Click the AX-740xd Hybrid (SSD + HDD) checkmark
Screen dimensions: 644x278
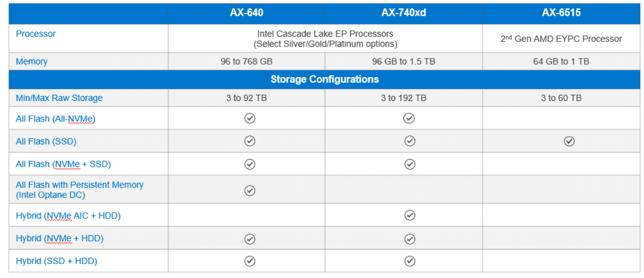click(x=409, y=261)
